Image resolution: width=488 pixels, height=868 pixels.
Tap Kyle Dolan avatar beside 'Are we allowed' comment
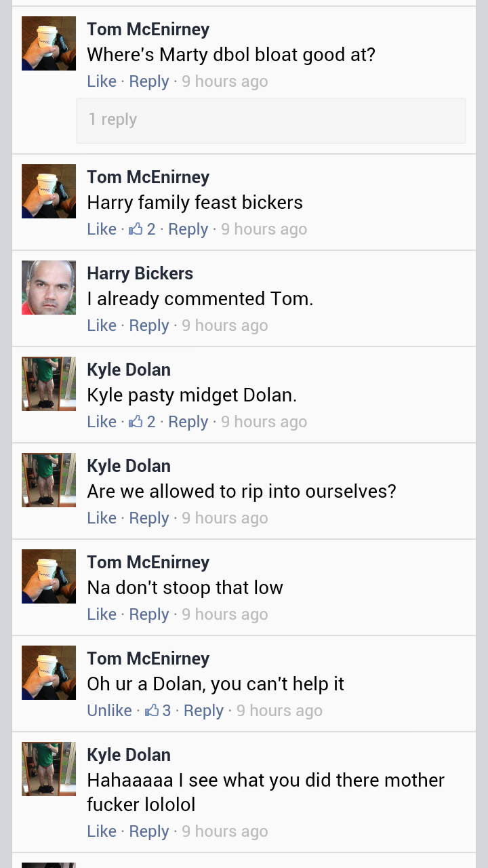pos(49,480)
